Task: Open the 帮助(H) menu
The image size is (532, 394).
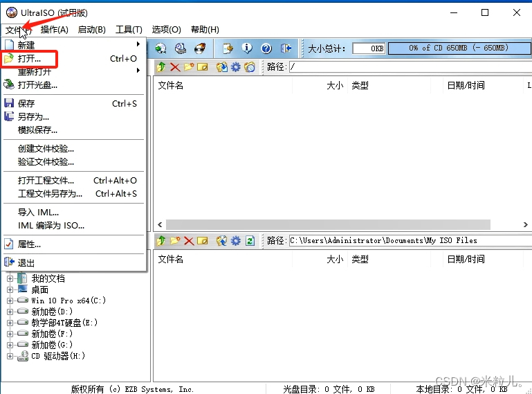Action: pyautogui.click(x=205, y=30)
